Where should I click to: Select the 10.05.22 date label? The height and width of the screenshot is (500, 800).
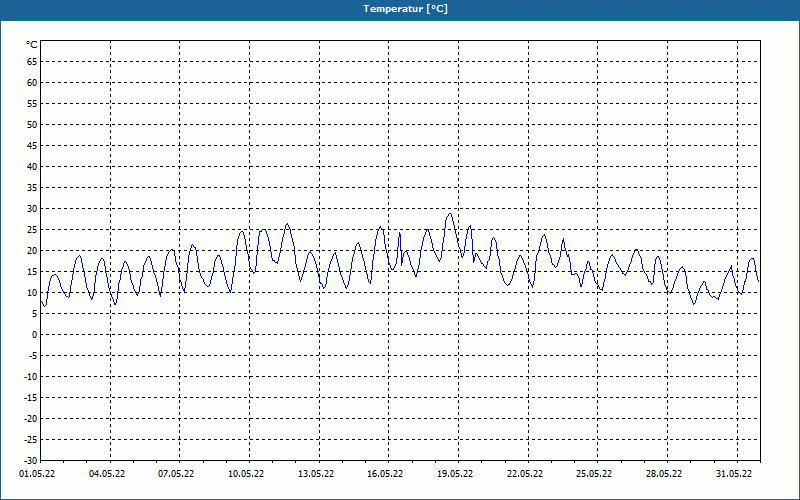coord(246,474)
